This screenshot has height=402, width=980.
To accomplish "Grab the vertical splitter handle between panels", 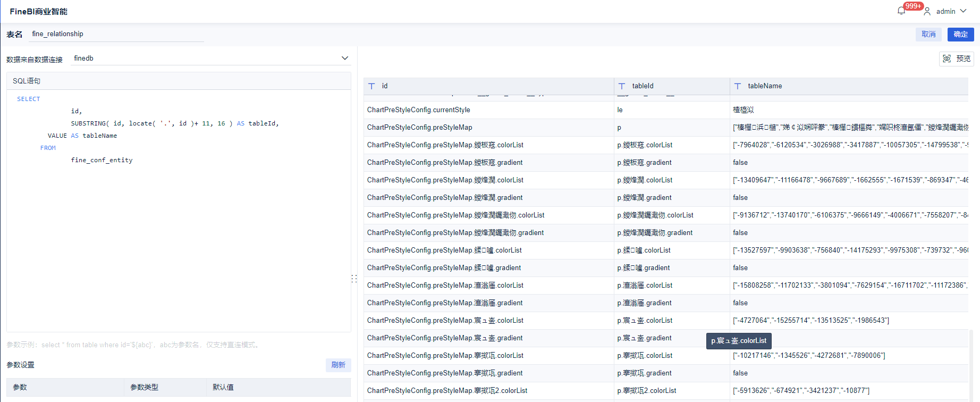I will coord(354,278).
